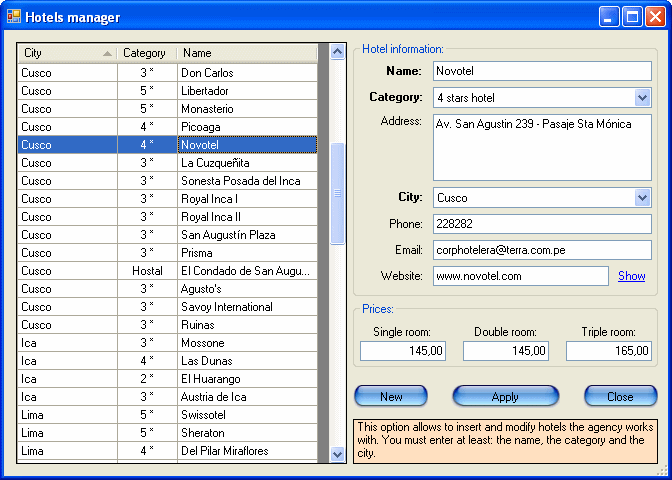672x480 pixels.
Task: Select the Agusto's hotel row
Action: [x=168, y=289]
